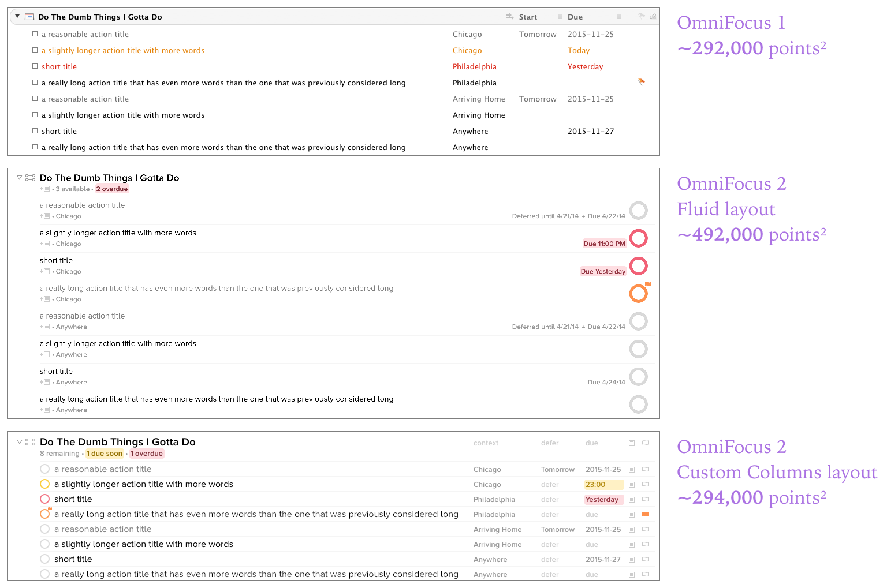Click the 'Do The Dumb Things I Gotta Do' title in Fluid layout
This screenshot has height=588, width=887.
coord(110,178)
